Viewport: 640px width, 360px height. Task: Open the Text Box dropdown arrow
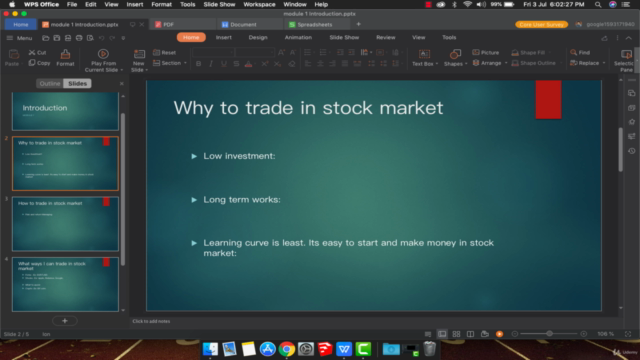click(437, 64)
